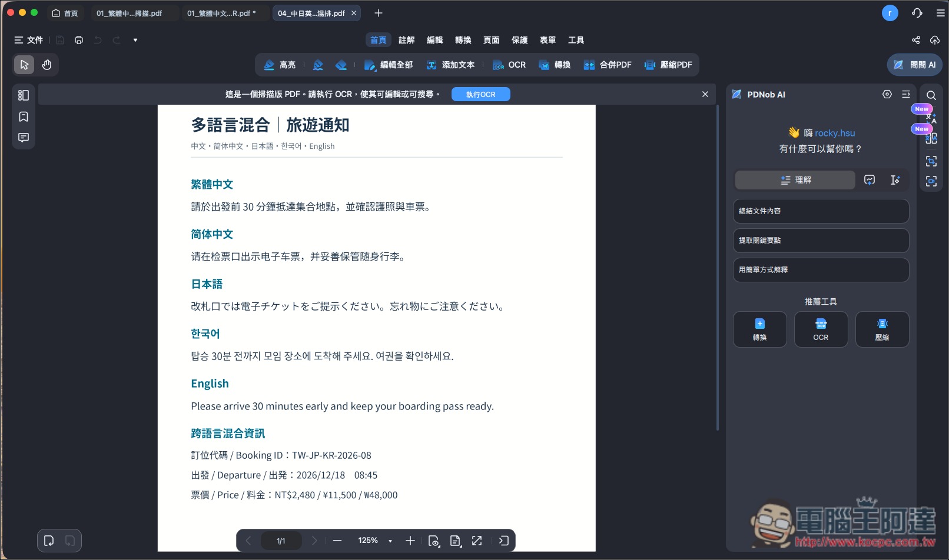Collapse the PDNob AI panel

(906, 94)
